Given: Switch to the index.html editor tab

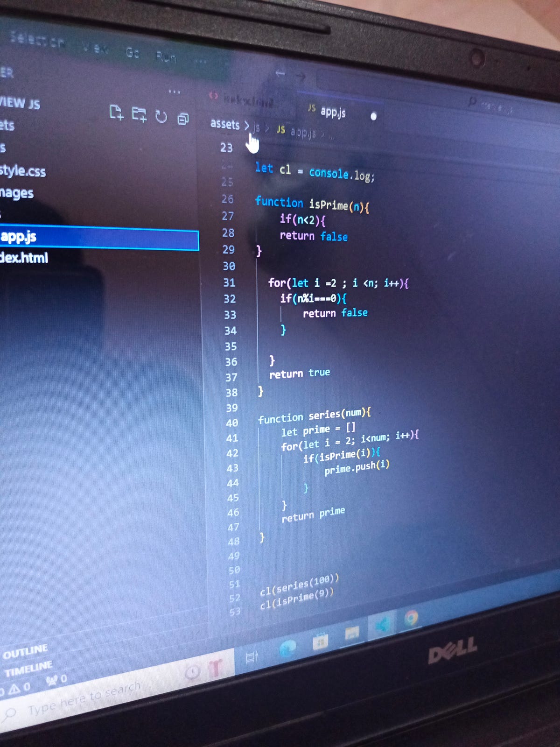Looking at the screenshot, I should (x=247, y=100).
